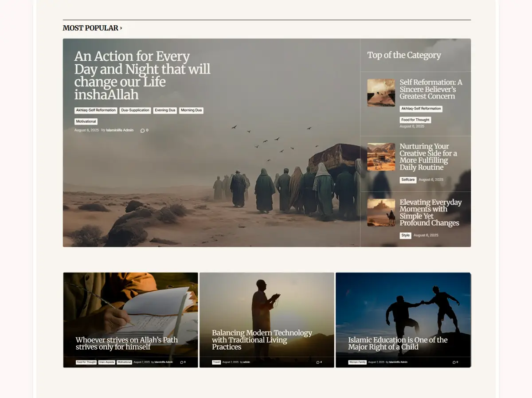Open 'Islamic Education is One of the Major Right' article
The image size is (532, 398).
(x=397, y=343)
